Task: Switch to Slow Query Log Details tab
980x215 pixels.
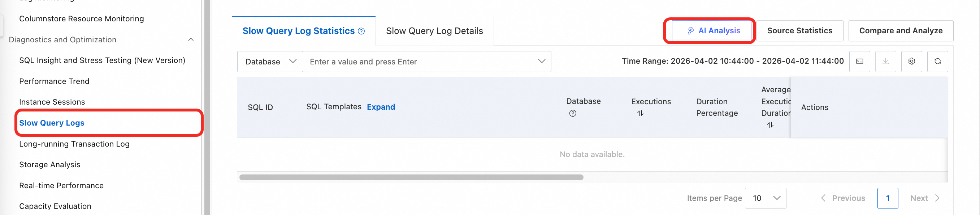Action: pyautogui.click(x=434, y=31)
